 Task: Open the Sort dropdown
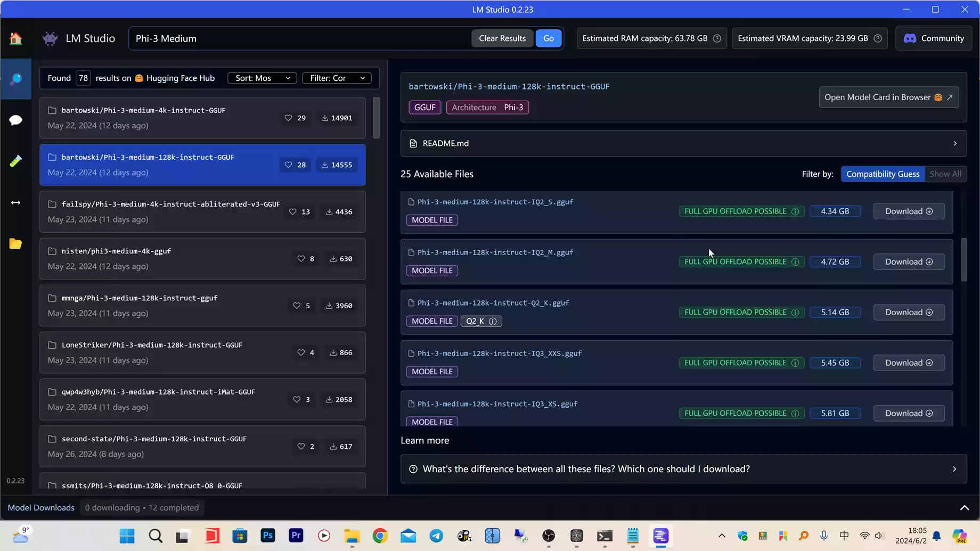pyautogui.click(x=262, y=78)
